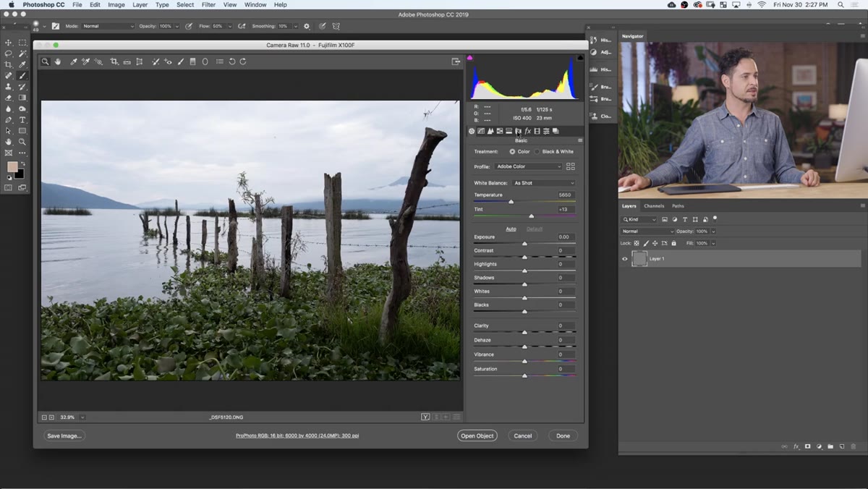Screen dimensions: 868x489
Task: Open the Snapshots panel tab icon
Action: [x=556, y=131]
